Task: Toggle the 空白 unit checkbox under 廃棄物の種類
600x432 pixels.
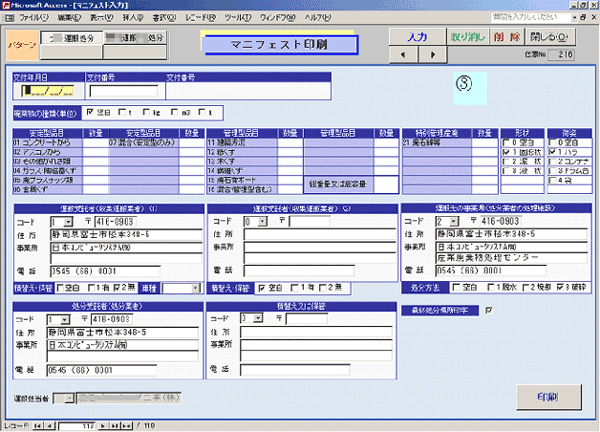Action: [90, 112]
